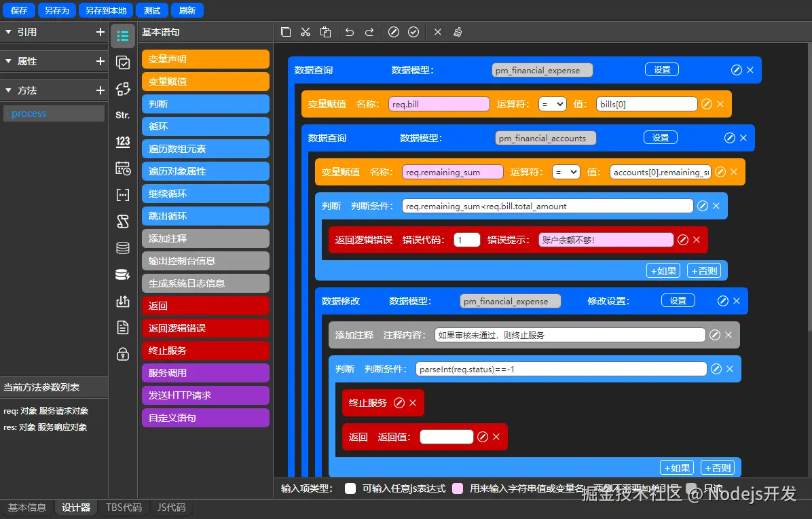Redo the last action
This screenshot has height=519, width=812.
click(x=369, y=32)
